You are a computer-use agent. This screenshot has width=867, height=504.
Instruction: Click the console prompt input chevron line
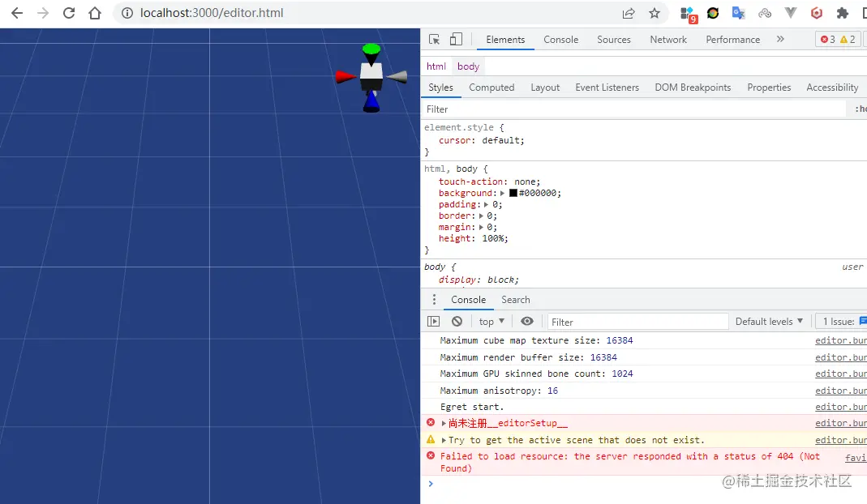click(644, 484)
